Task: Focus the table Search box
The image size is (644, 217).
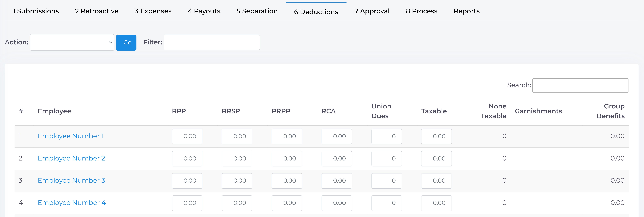Action: pyautogui.click(x=580, y=85)
